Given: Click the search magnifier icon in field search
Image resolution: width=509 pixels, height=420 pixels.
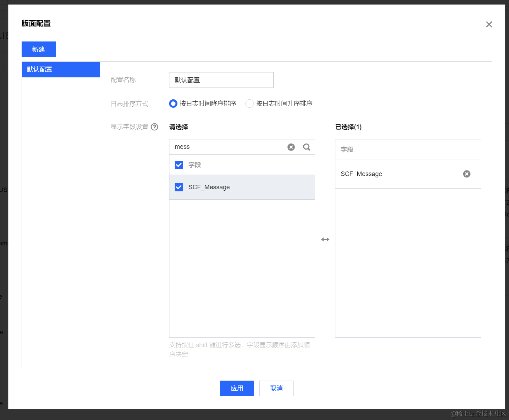Looking at the screenshot, I should point(306,147).
